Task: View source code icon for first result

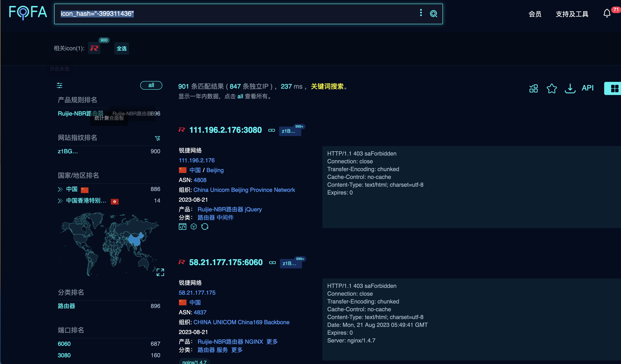Action: click(x=182, y=227)
